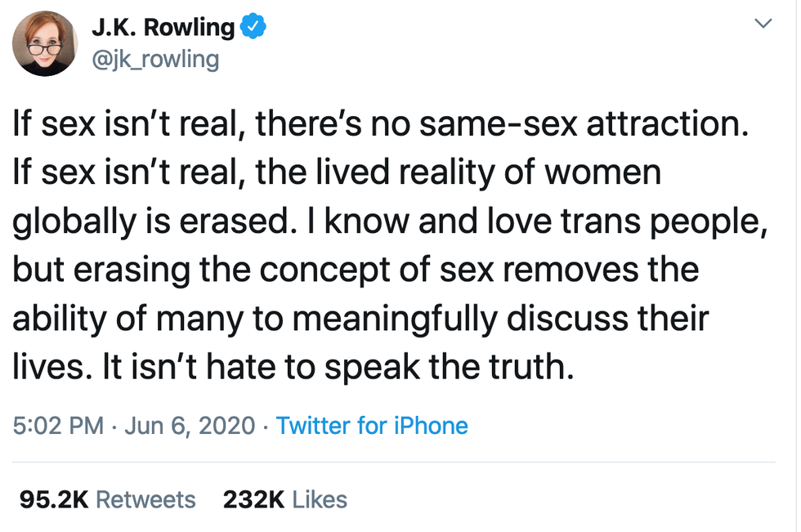Screen dimensions: 801x532
Task: Click the "232K" like count number
Action: click(x=252, y=499)
